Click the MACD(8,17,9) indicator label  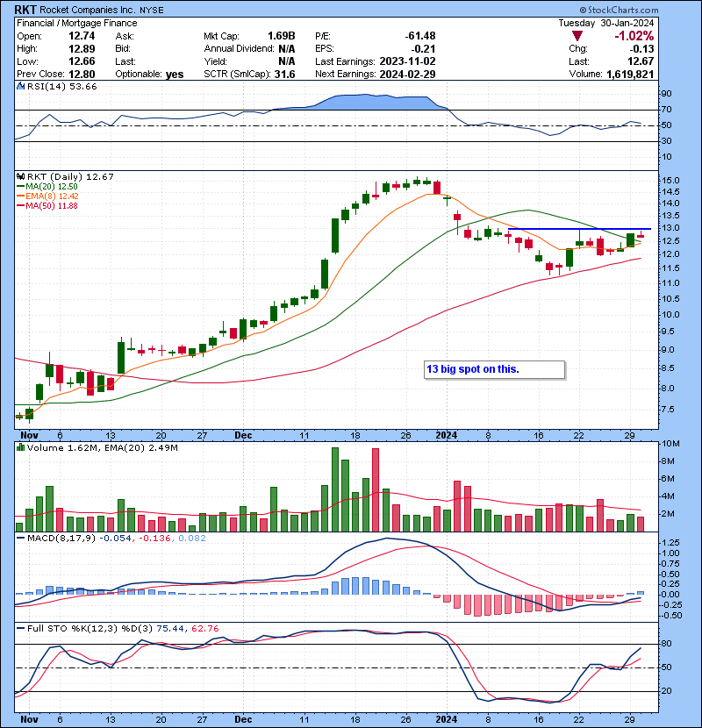(62, 539)
